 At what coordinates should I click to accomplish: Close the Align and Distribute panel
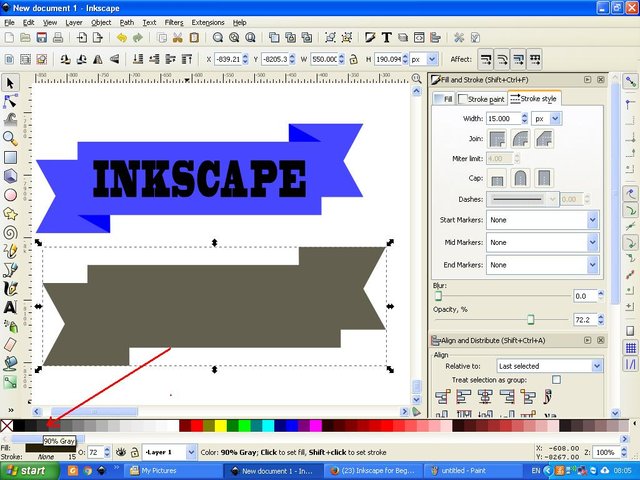pyautogui.click(x=600, y=340)
